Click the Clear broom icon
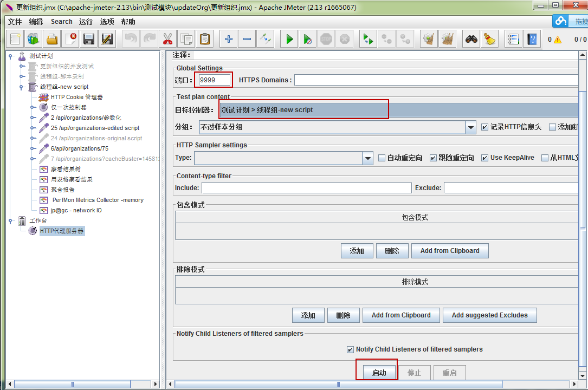 pos(429,39)
